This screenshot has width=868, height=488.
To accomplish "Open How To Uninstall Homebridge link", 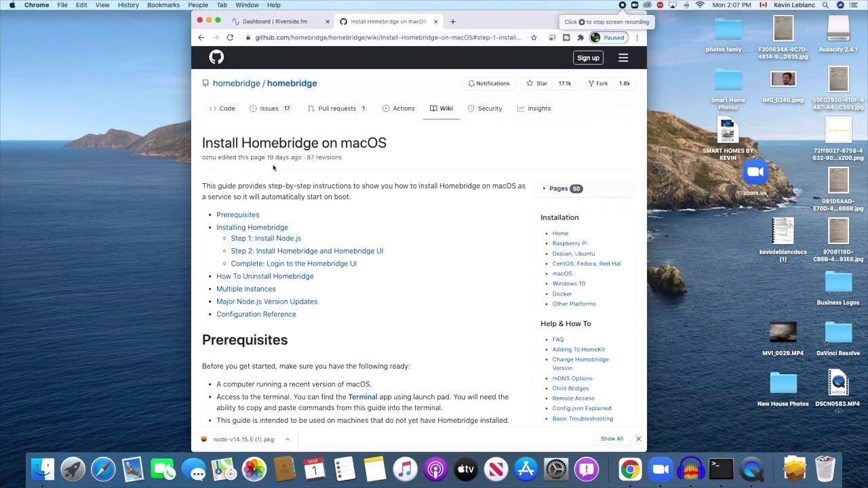I will click(265, 277).
